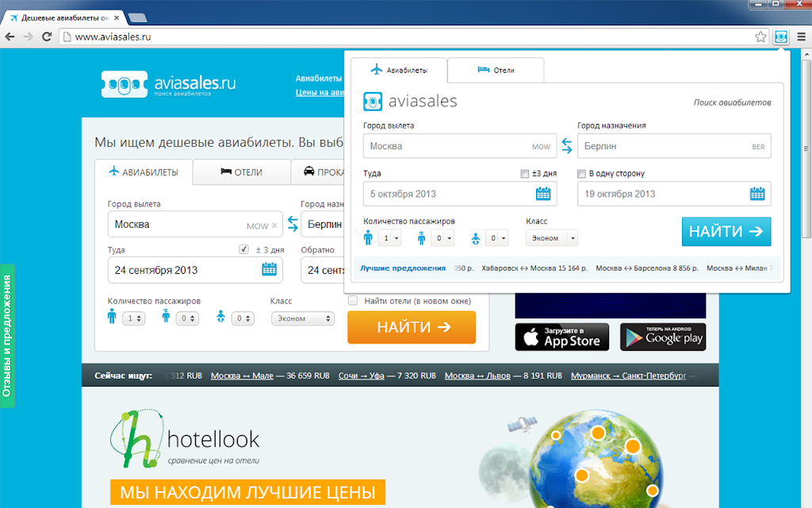Click МЫ НАХОДИМ ЛУЧШИЕ ЦЕНЫ banner
Image resolution: width=812 pixels, height=508 pixels.
247,492
